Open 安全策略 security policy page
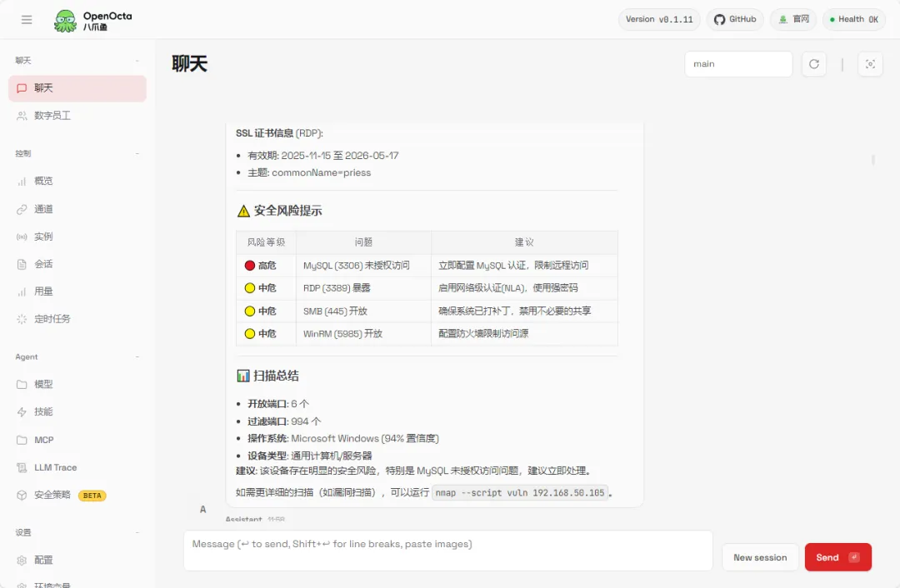The image size is (900, 588). pos(77,495)
